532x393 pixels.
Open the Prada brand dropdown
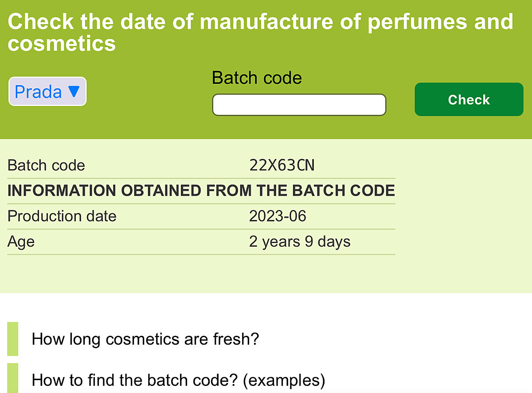(47, 92)
